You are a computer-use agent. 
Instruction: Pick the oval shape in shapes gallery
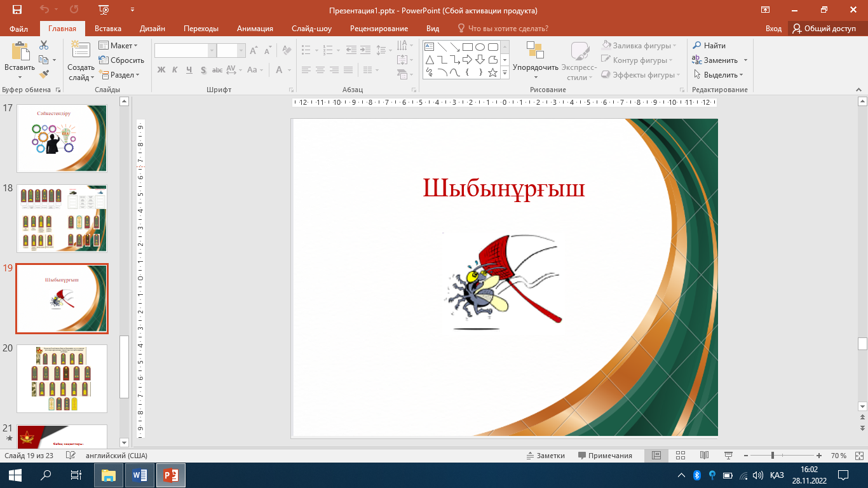pyautogui.click(x=480, y=47)
